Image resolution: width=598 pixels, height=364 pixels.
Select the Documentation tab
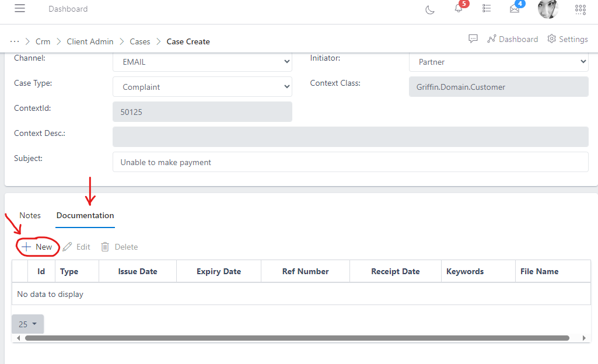(x=85, y=215)
